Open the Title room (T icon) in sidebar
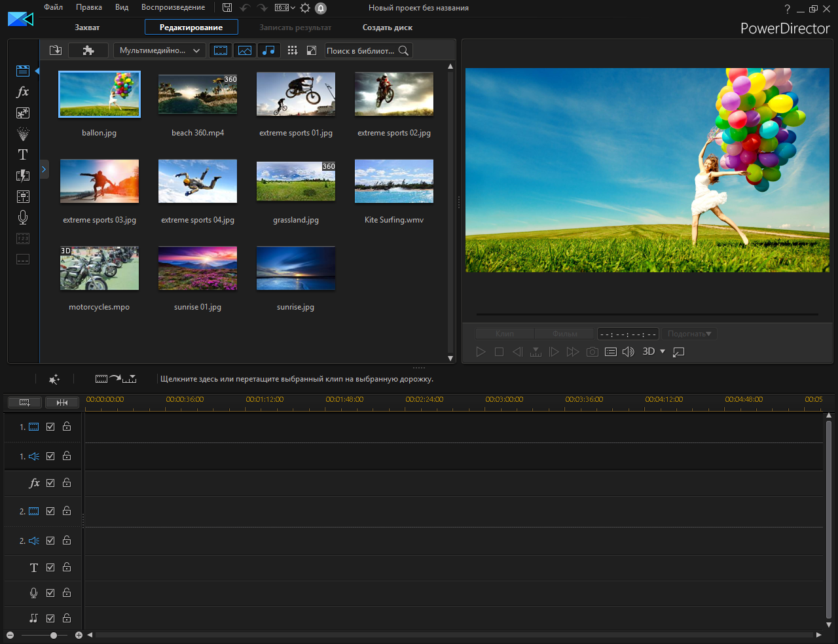838x644 pixels. pos(23,154)
